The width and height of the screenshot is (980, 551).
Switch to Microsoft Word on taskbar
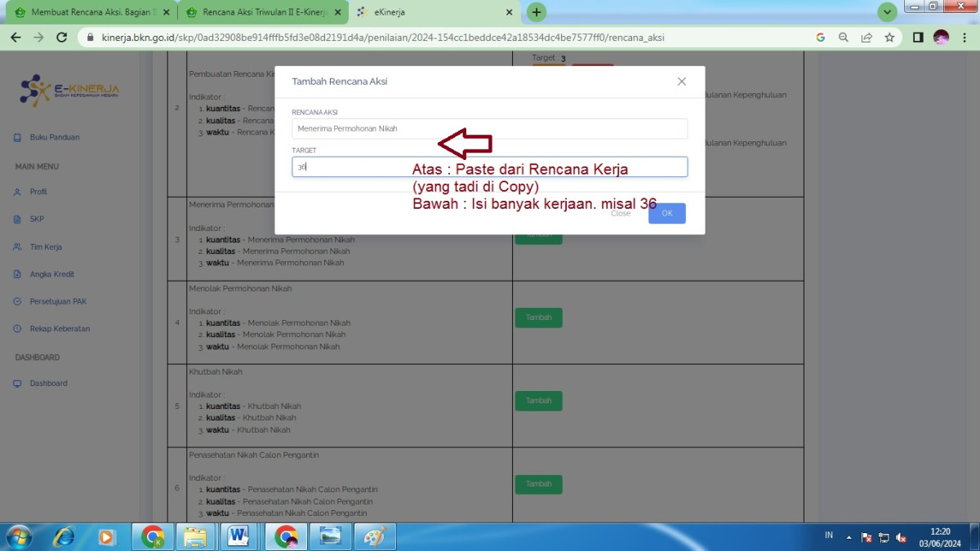coord(239,536)
